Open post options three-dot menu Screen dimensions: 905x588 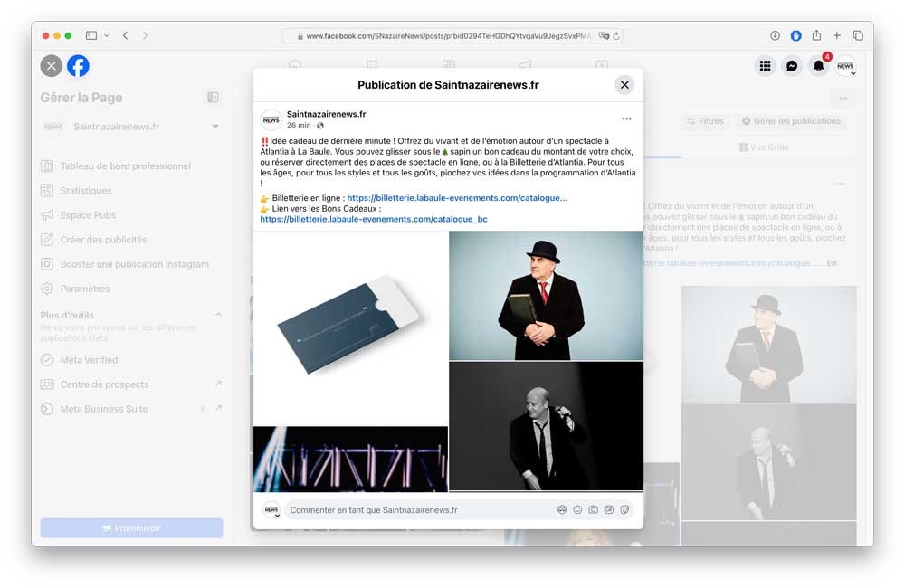click(x=626, y=119)
